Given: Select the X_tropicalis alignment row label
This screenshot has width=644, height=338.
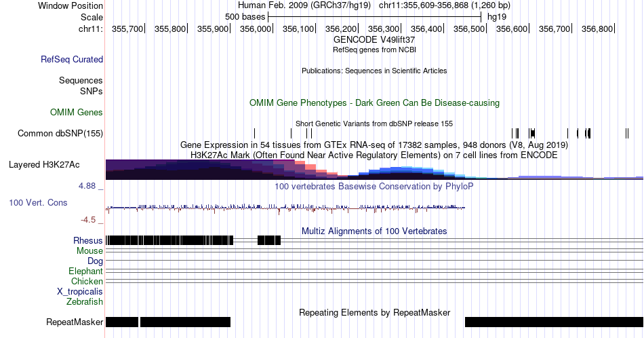Looking at the screenshot, I should (80, 292).
